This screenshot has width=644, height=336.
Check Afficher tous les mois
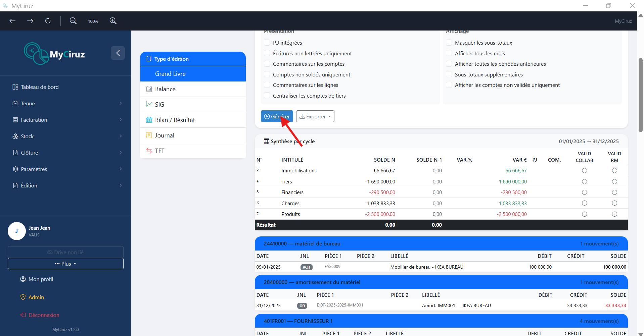coord(449,53)
